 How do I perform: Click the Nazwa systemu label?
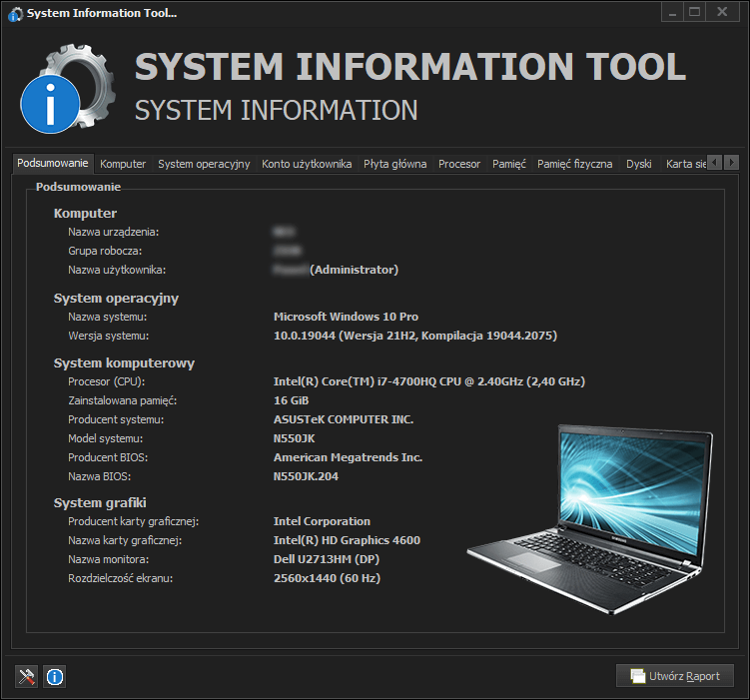coord(107,317)
